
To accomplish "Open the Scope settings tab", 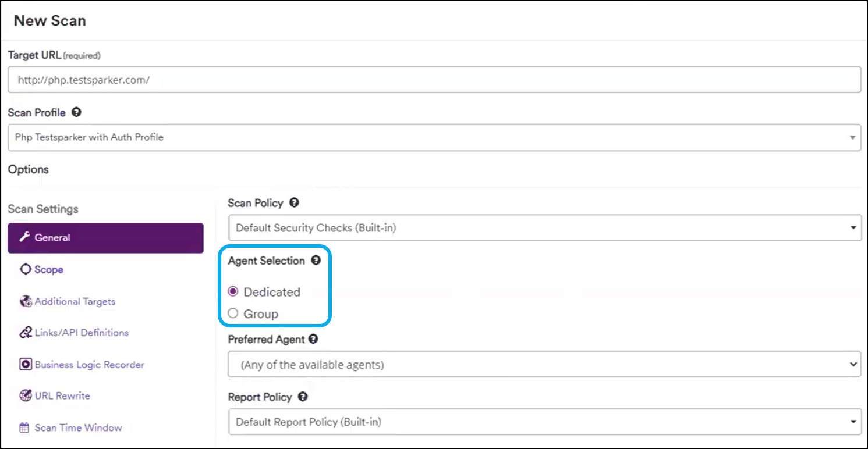I will (49, 269).
